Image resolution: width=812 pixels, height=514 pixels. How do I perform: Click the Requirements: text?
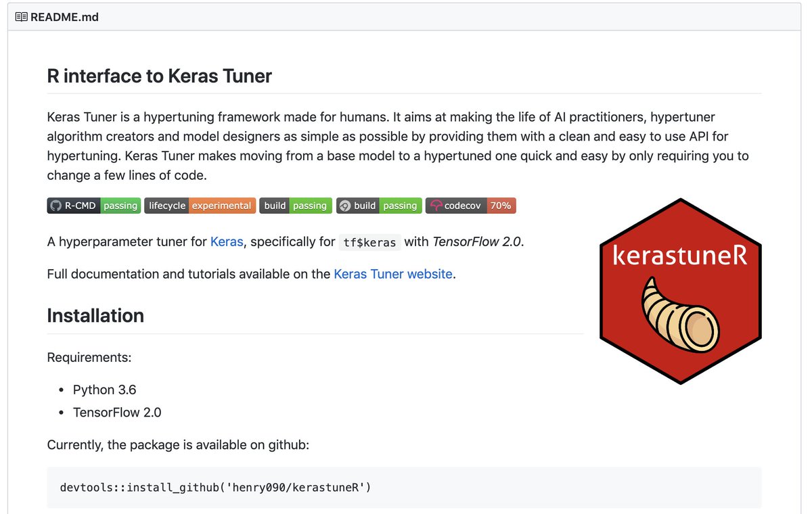pyautogui.click(x=89, y=357)
